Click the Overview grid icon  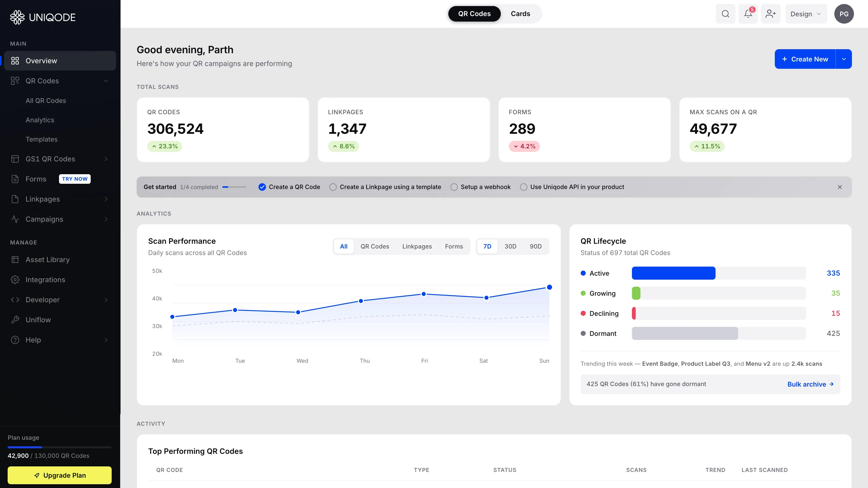(x=15, y=60)
